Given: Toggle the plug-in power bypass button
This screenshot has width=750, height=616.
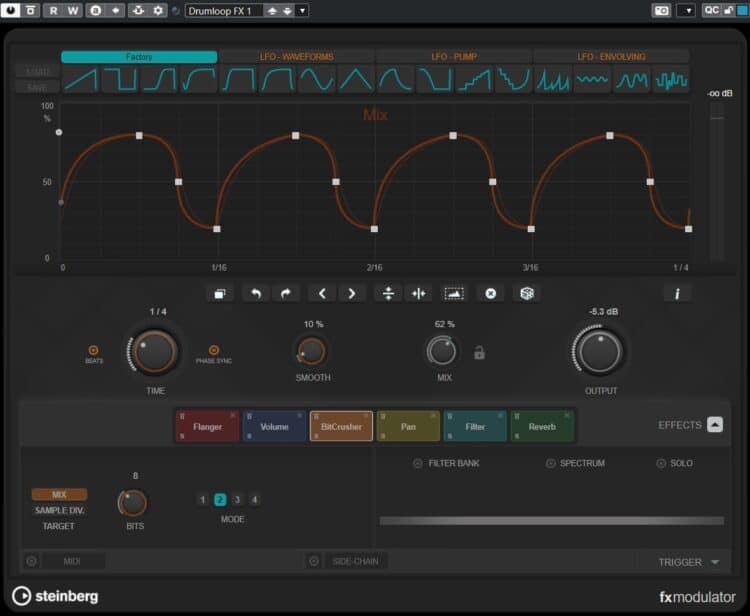Looking at the screenshot, I should [x=11, y=11].
